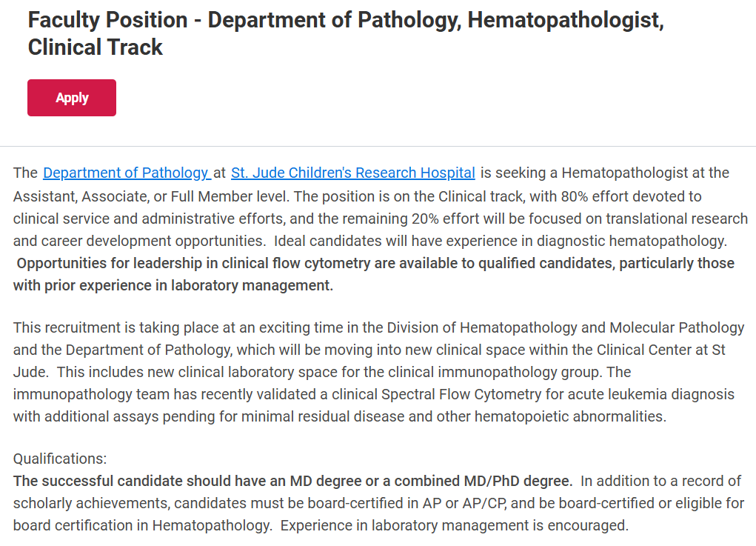Open the Department of Pathology link

(x=126, y=173)
